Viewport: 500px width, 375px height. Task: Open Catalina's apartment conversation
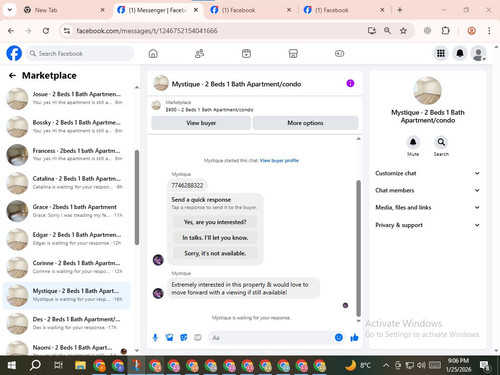[x=67, y=183]
